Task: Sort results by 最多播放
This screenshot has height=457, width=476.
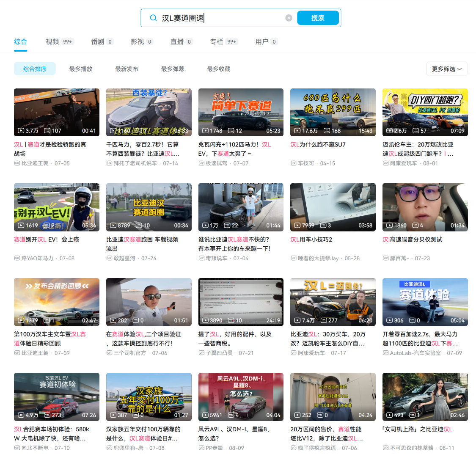Action: [81, 69]
